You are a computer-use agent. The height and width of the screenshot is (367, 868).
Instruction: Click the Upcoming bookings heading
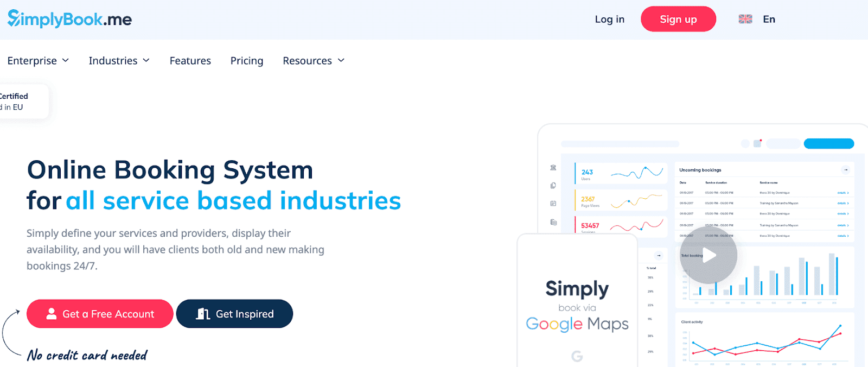click(700, 170)
